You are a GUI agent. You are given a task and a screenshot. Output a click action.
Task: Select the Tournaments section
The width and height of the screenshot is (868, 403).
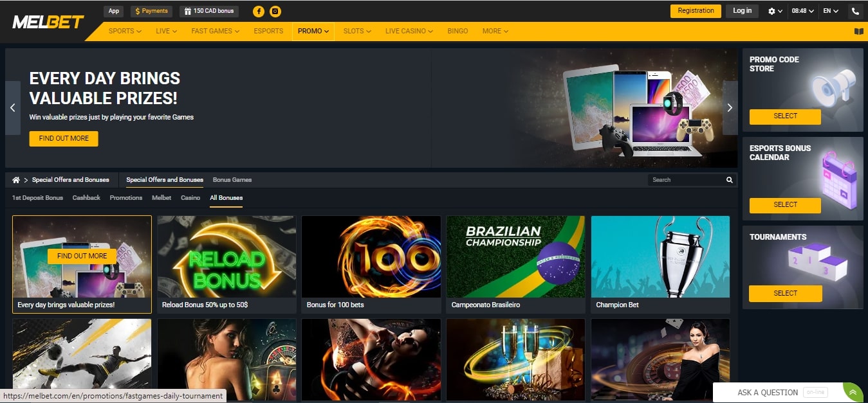(x=785, y=294)
